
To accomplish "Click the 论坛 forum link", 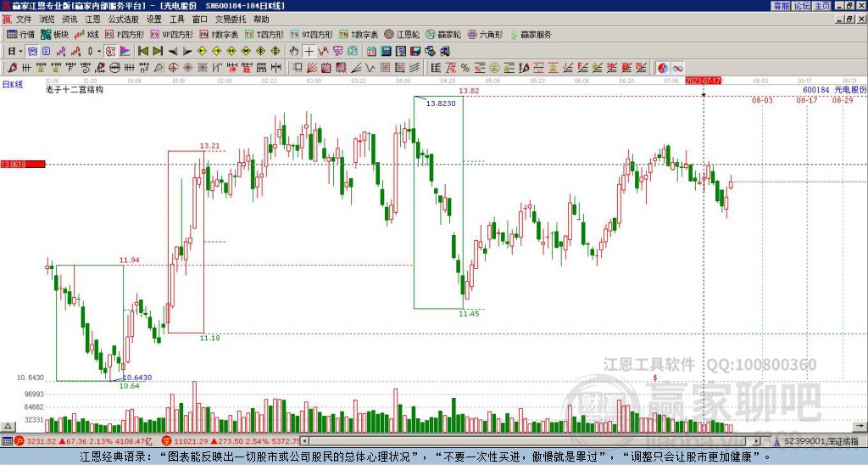I will pos(802,6).
